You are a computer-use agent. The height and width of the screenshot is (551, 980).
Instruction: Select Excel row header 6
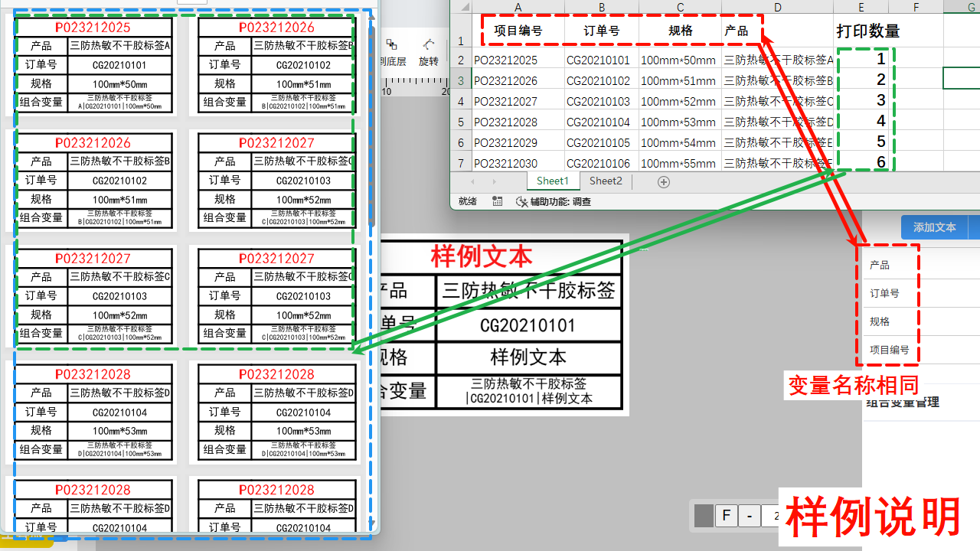pyautogui.click(x=461, y=142)
